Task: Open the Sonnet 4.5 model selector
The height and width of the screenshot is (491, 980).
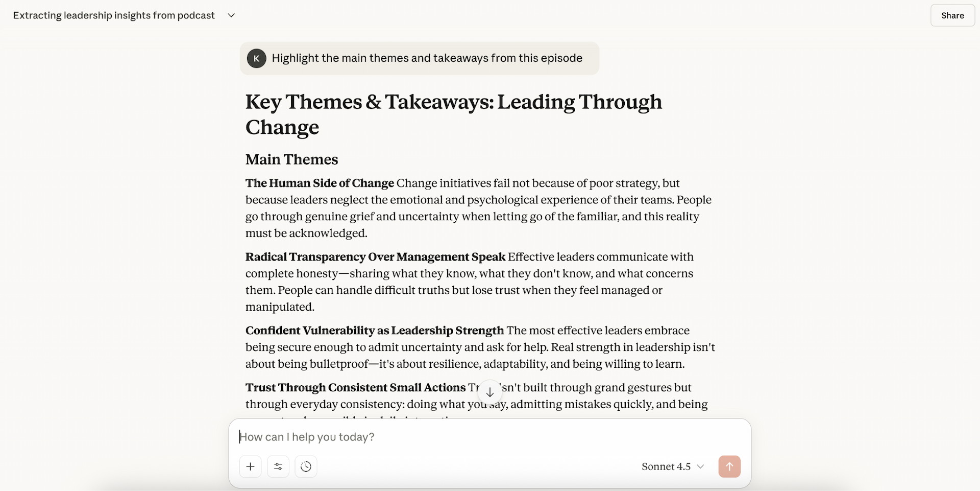Action: tap(666, 466)
